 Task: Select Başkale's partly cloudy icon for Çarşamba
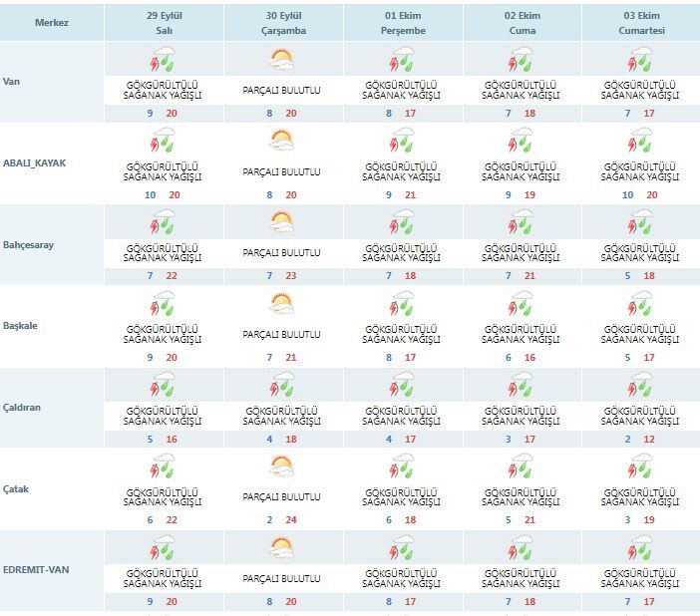coord(282,304)
